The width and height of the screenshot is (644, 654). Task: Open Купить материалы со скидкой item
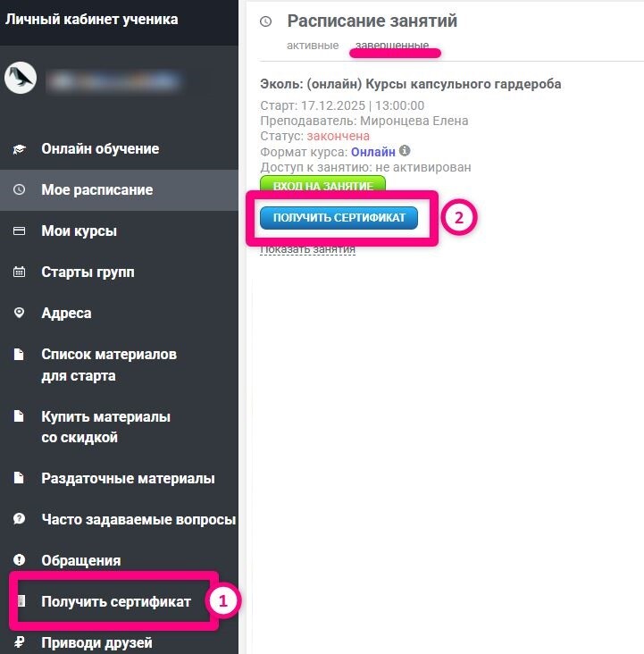(105, 427)
